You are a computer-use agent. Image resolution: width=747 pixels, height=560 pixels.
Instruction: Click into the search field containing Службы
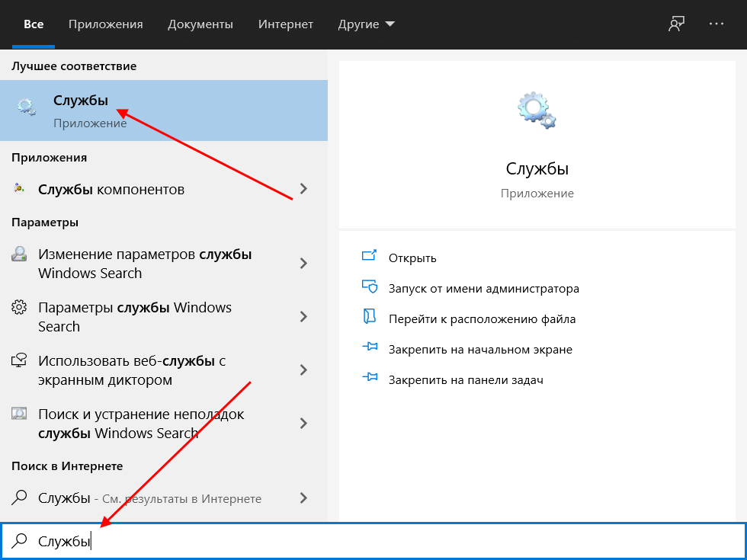point(373,541)
